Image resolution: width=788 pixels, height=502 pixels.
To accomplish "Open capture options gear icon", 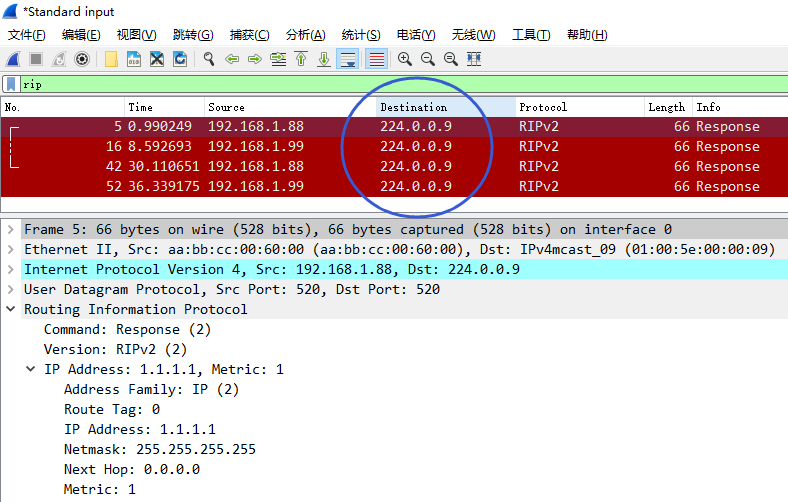I will [x=82, y=59].
